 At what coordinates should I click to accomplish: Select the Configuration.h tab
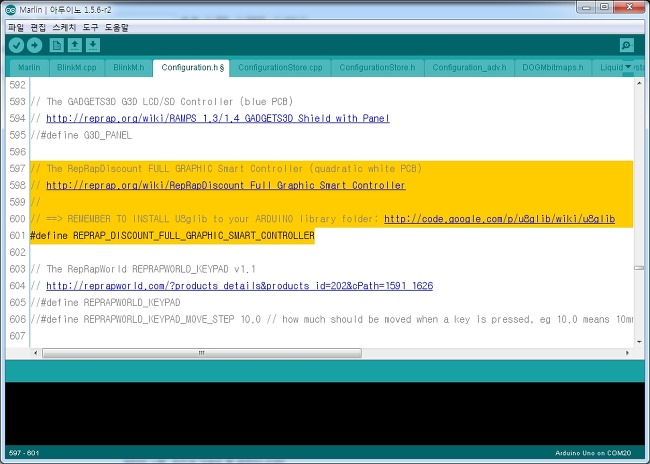(x=191, y=68)
